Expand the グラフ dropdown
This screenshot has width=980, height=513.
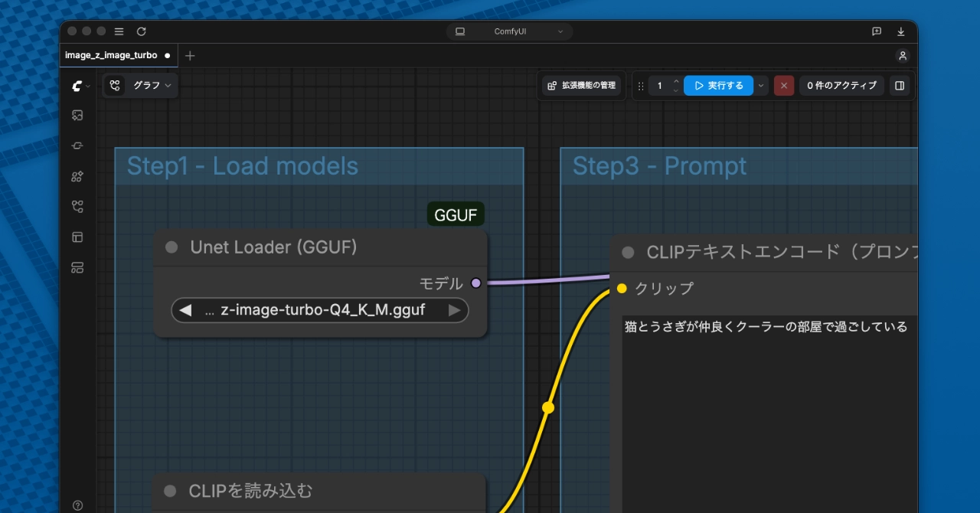click(152, 86)
